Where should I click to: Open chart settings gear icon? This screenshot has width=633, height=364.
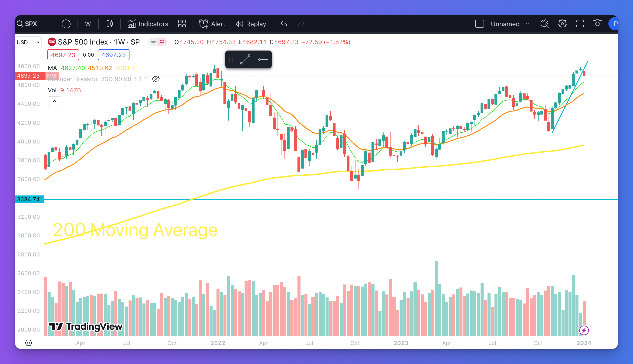(x=562, y=24)
